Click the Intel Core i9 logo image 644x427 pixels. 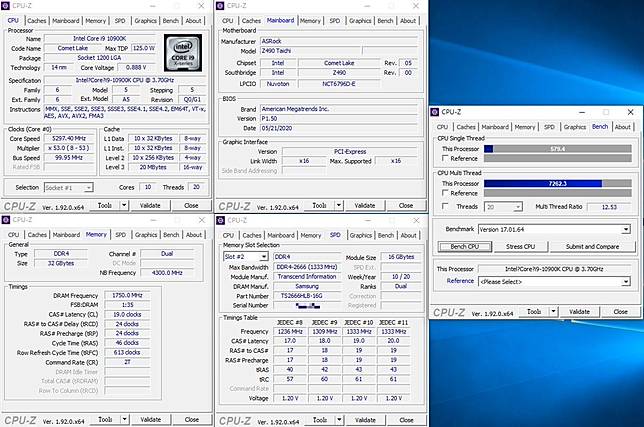(x=183, y=53)
